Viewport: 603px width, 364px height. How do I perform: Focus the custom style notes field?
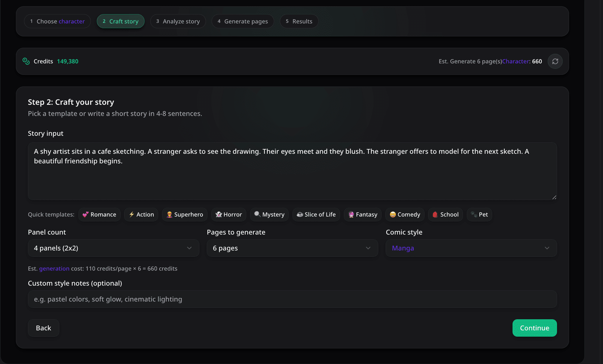tap(292, 299)
